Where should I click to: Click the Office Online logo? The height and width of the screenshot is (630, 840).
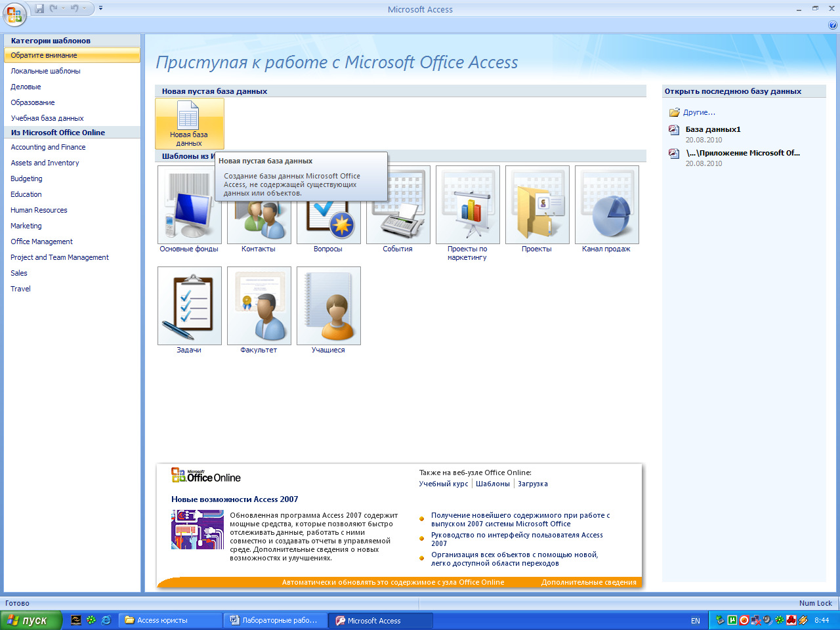[x=206, y=476]
